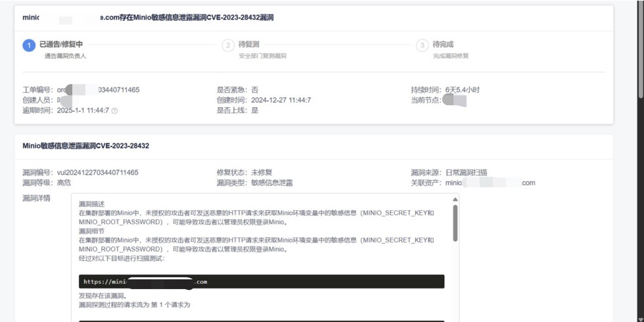Screen dimensions: 644x322
Task: Click the line 经过对以下目标进行扫描测试
Action: point(122,259)
